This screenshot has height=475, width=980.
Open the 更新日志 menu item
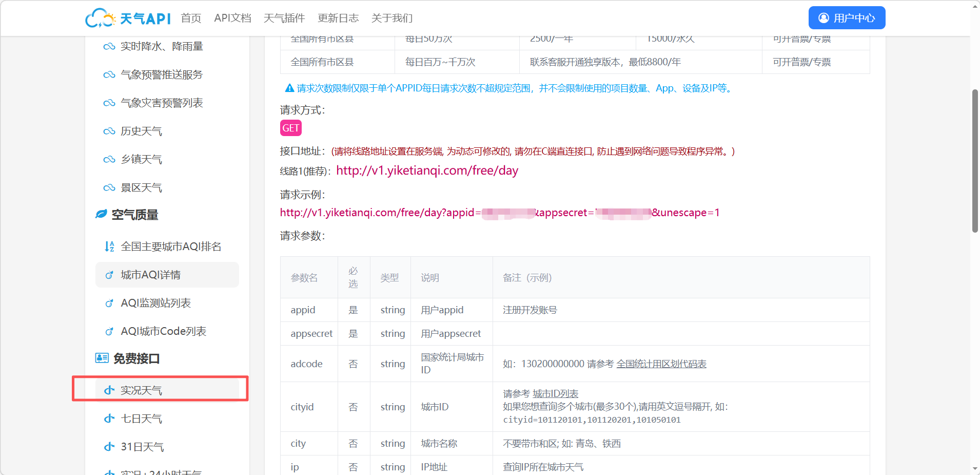pos(338,18)
